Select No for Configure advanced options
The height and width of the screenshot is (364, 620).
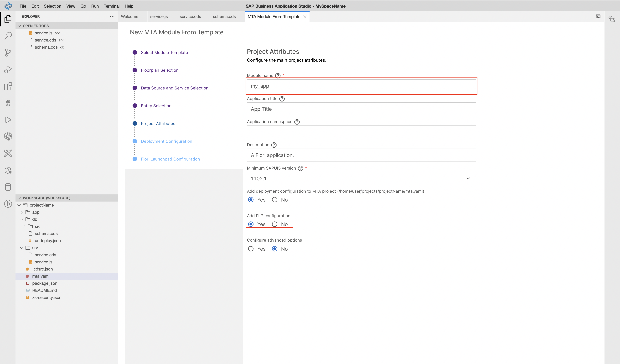[275, 249]
